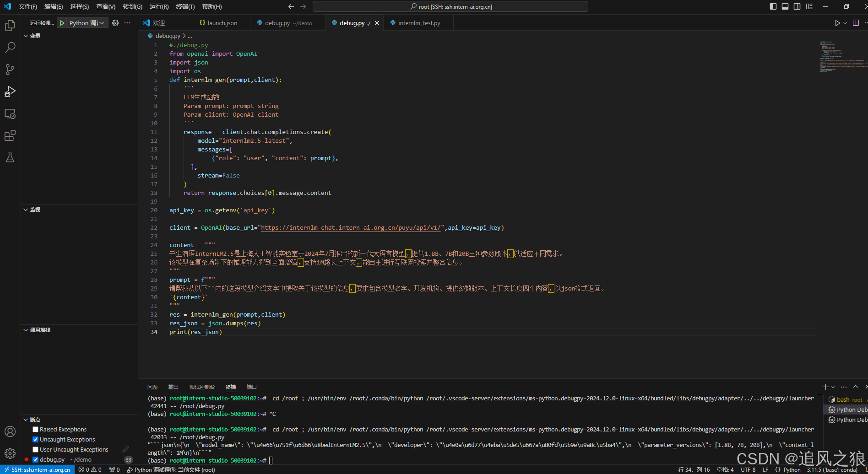Customize layout icon in title bar
The width and height of the screenshot is (868, 474).
coord(809,6)
